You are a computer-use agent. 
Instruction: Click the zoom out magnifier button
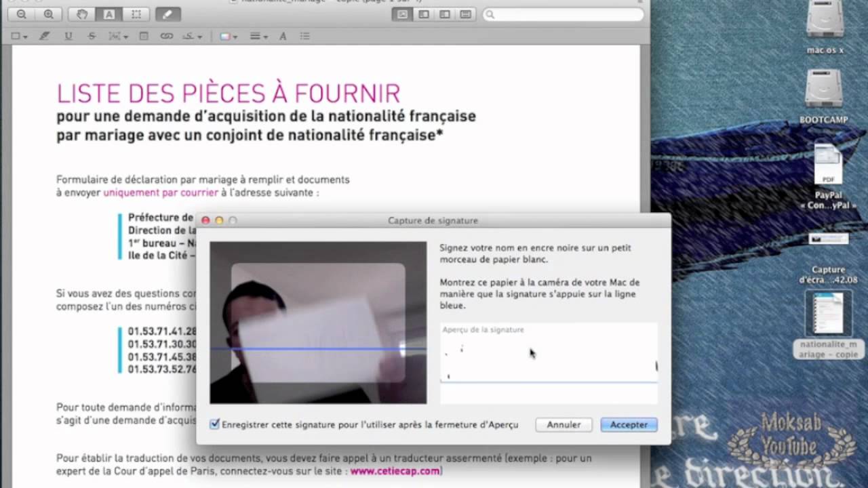click(21, 14)
